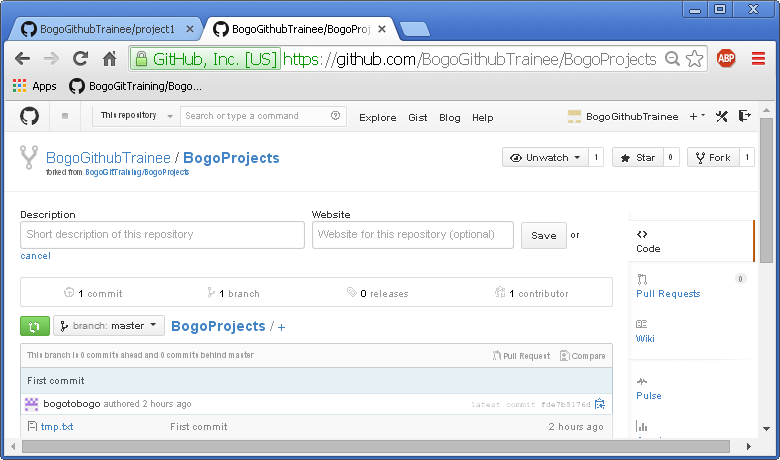
Task: Open the create new plus menu
Action: [x=697, y=116]
